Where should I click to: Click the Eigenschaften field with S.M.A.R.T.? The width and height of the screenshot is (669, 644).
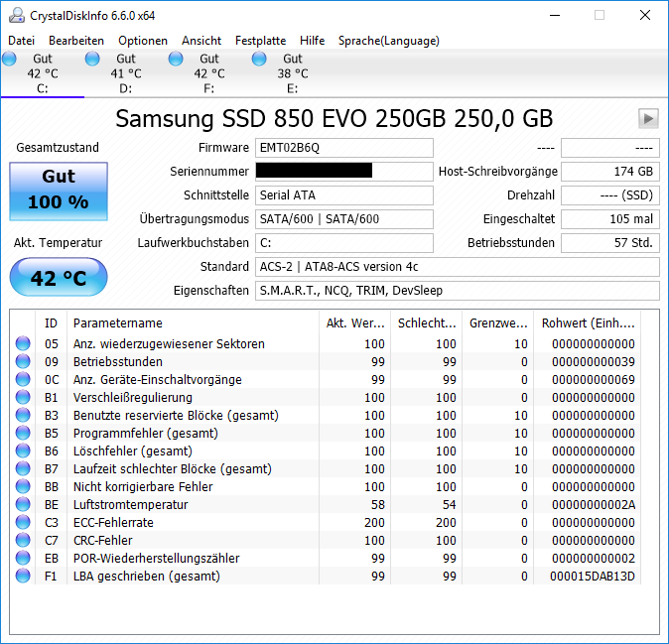point(458,291)
